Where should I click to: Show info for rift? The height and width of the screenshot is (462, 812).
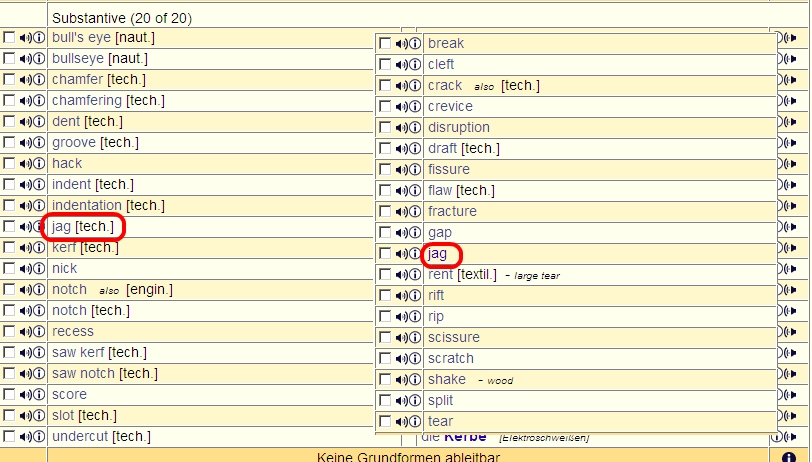click(x=415, y=295)
